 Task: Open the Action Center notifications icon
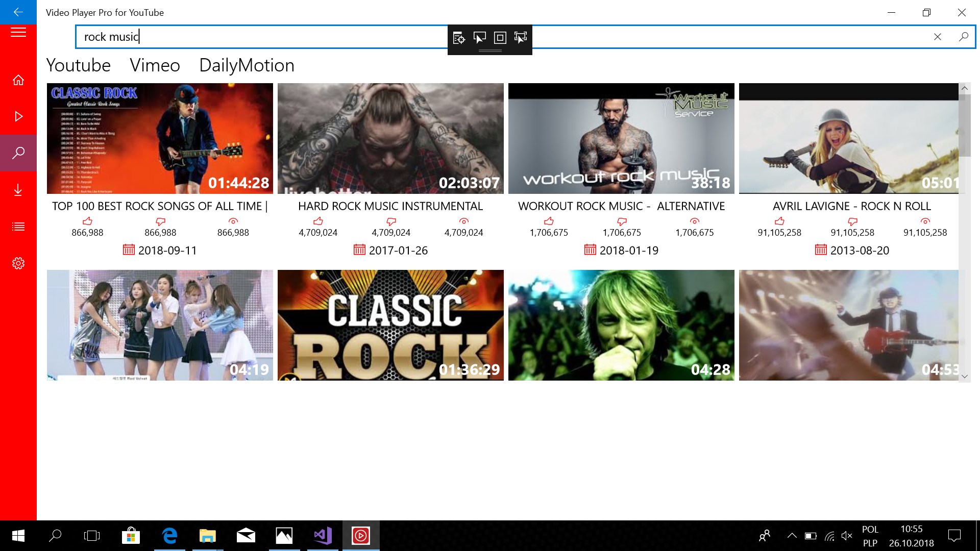click(x=954, y=536)
